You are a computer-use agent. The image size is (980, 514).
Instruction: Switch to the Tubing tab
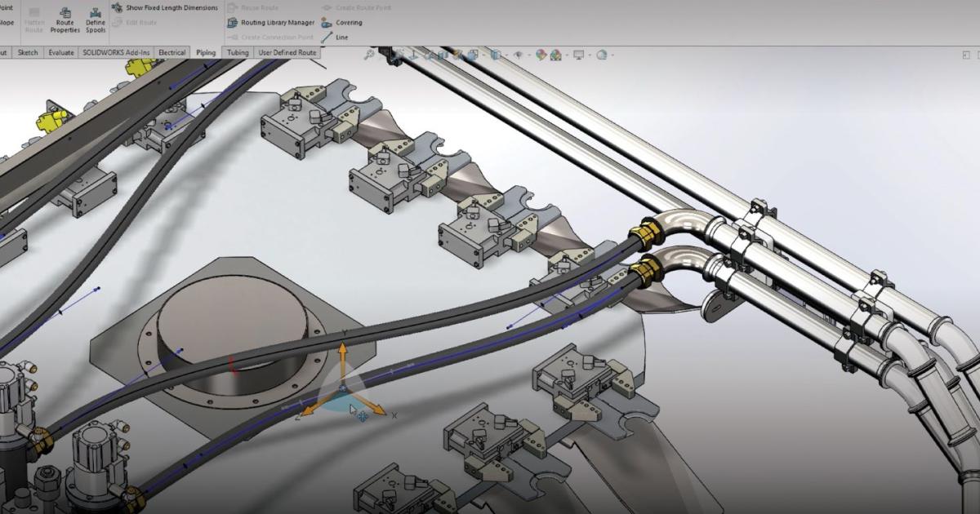pos(238,52)
